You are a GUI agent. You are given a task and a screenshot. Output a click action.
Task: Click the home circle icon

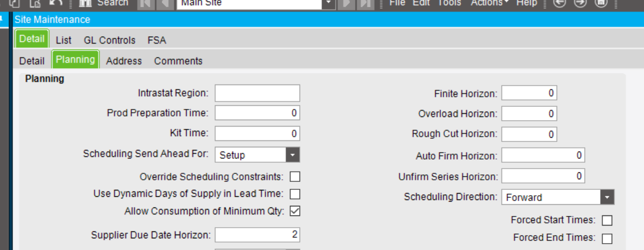click(601, 3)
